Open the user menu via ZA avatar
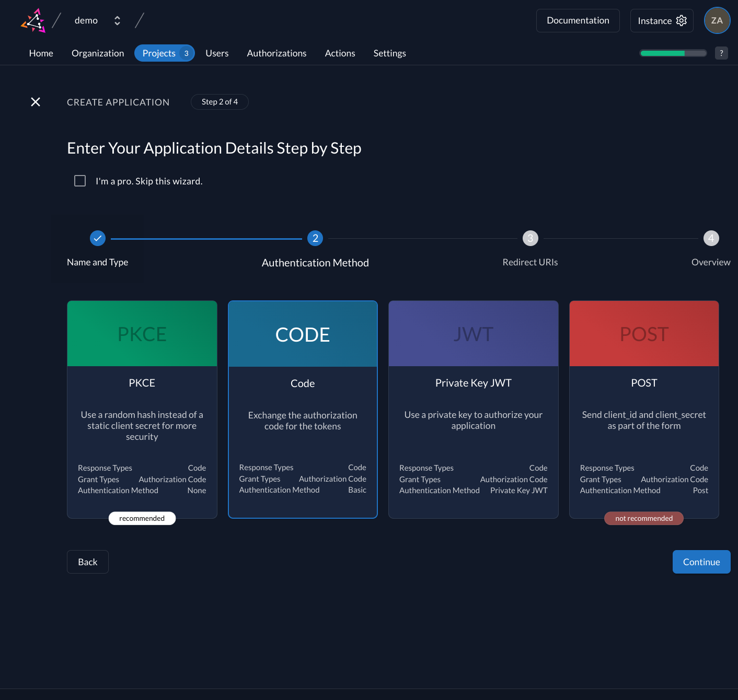The width and height of the screenshot is (738, 700). click(717, 20)
